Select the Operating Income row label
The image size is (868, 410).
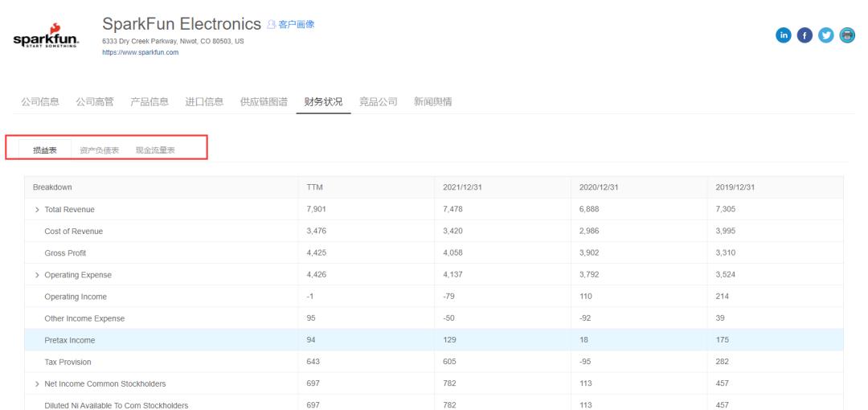point(76,297)
